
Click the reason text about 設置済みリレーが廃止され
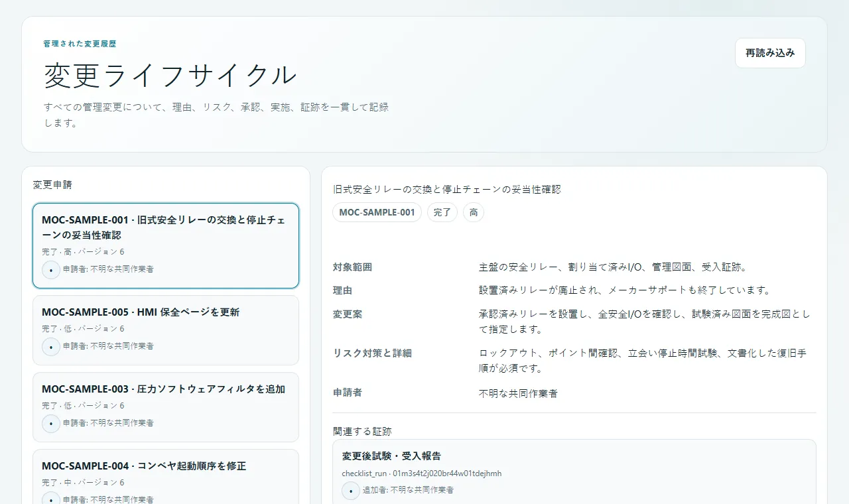coord(624,290)
